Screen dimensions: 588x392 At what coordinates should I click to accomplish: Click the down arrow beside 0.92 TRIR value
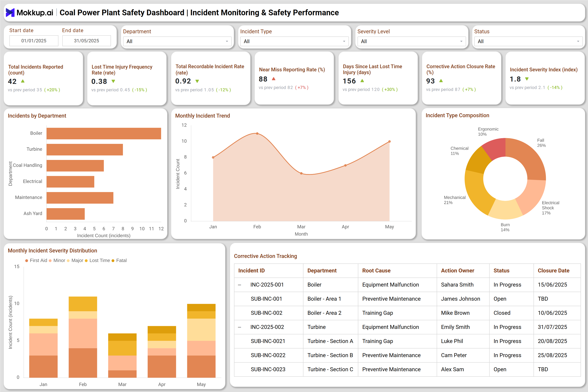[197, 81]
